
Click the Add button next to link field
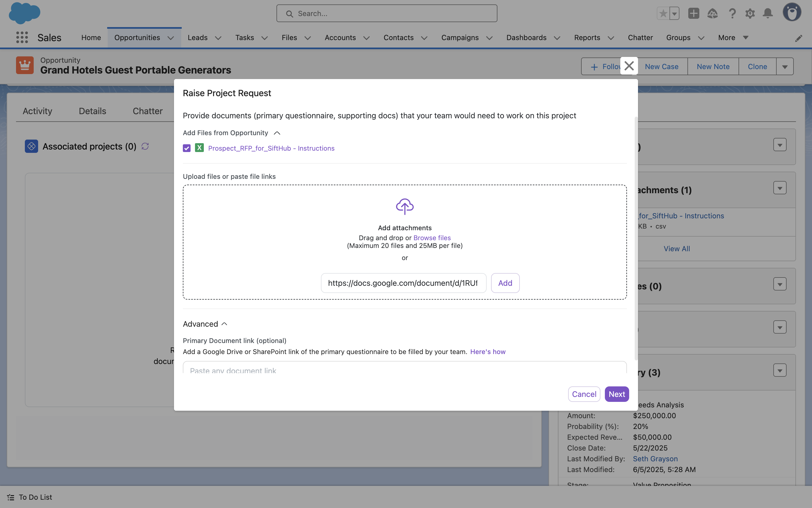point(505,283)
